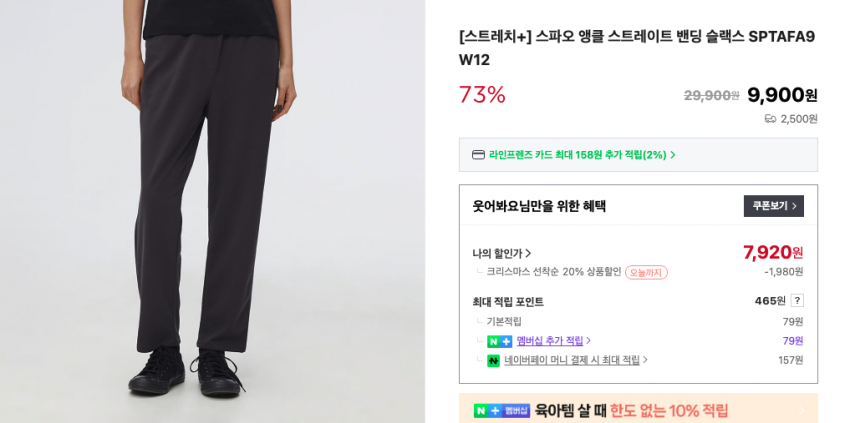
Task: Open the 쿠폰보기 coupon button
Action: pyautogui.click(x=774, y=206)
